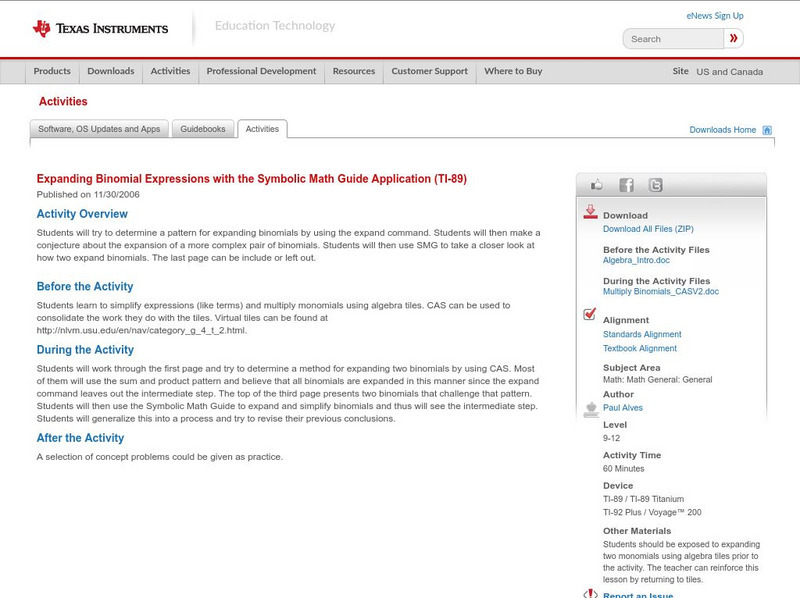Open the Activities navigation menu
This screenshot has width=800, height=598.
coord(170,71)
